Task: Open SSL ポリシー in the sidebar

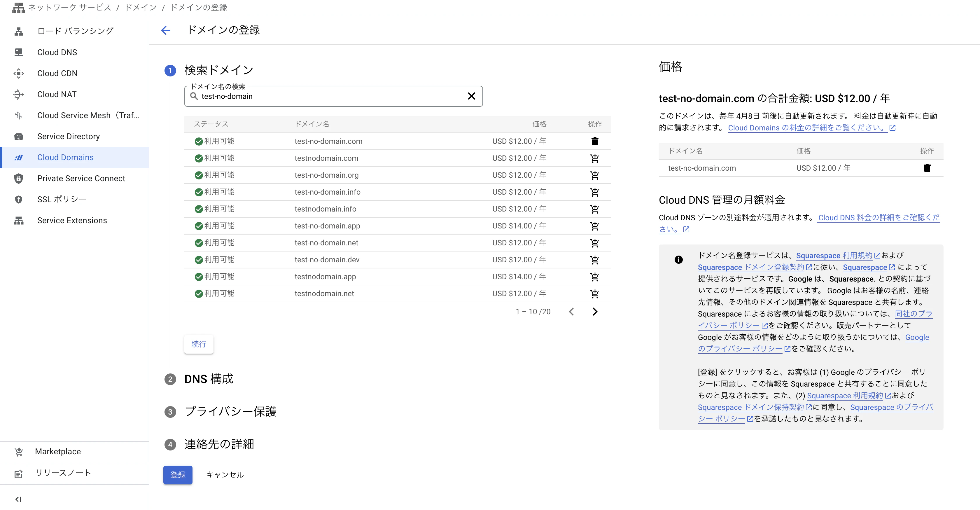Action: pos(75,200)
